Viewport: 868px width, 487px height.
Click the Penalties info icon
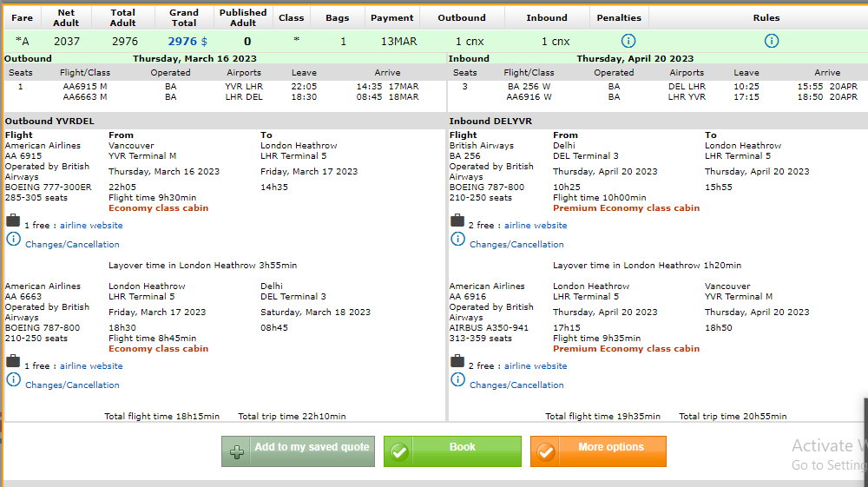coord(628,41)
